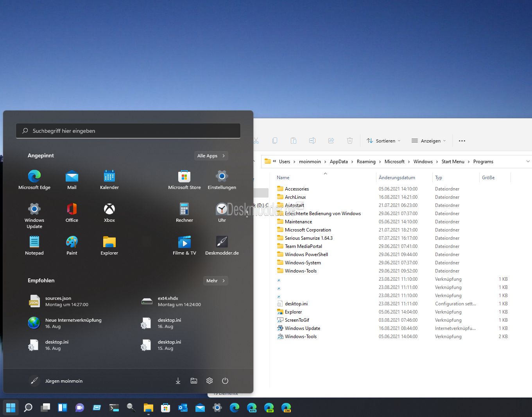
Task: Open Microsoft Store pinned tile
Action: click(x=184, y=180)
